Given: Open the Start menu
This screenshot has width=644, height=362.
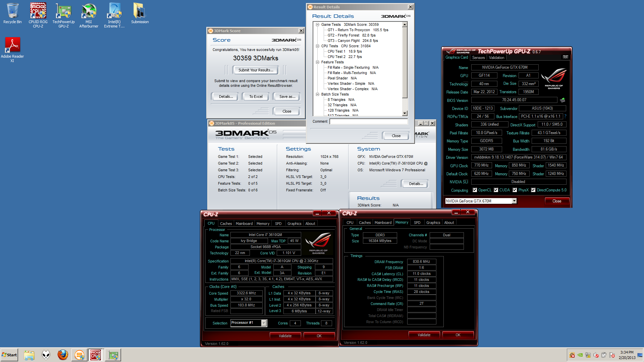Looking at the screenshot, I should 9,355.
